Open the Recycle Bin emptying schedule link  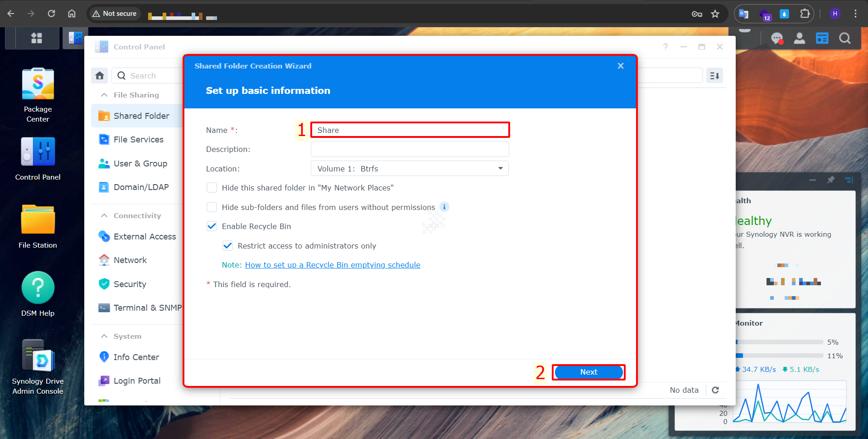(x=333, y=265)
